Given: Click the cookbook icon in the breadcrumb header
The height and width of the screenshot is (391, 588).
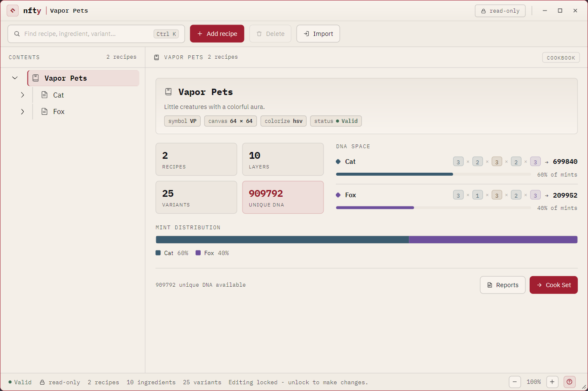Looking at the screenshot, I should (x=157, y=57).
